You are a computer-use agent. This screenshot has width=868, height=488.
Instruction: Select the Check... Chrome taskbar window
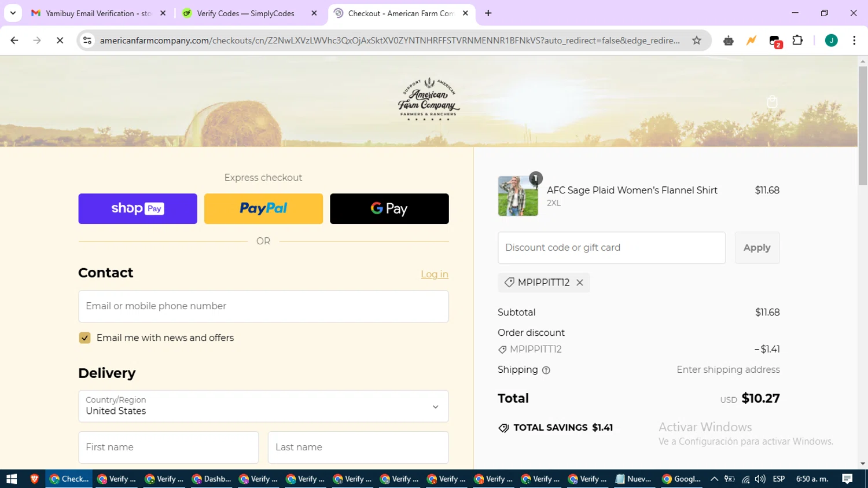coord(69,479)
